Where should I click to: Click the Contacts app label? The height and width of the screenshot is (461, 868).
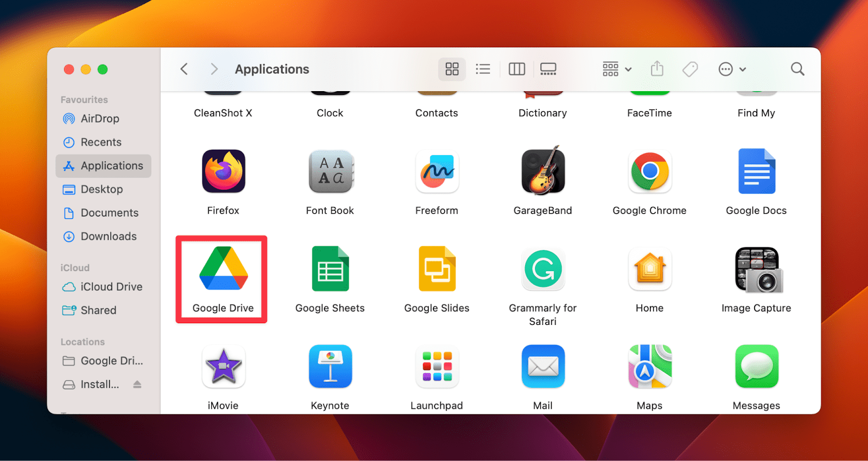[x=437, y=113]
